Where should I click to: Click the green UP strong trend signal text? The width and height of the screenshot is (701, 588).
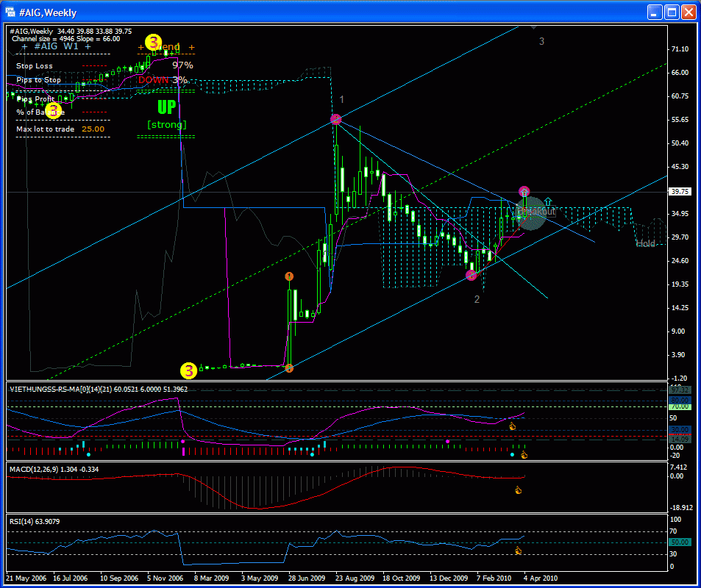(x=167, y=108)
